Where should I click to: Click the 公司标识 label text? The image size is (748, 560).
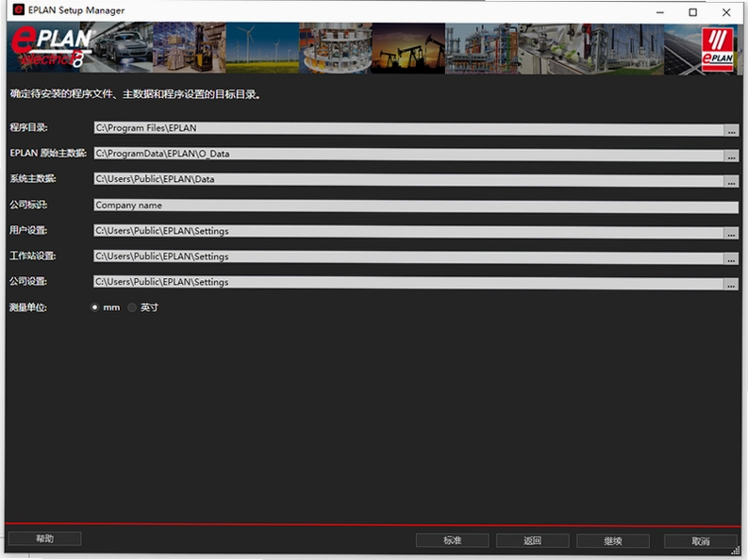coord(28,205)
